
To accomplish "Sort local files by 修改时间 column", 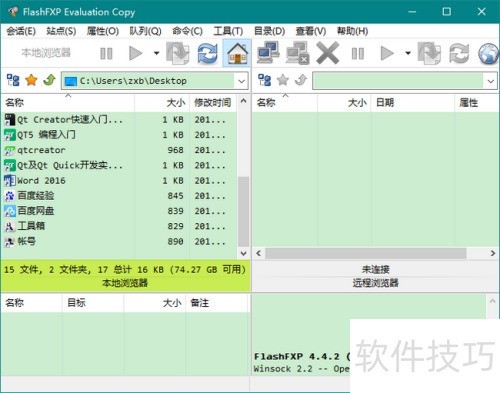I will click(x=213, y=103).
